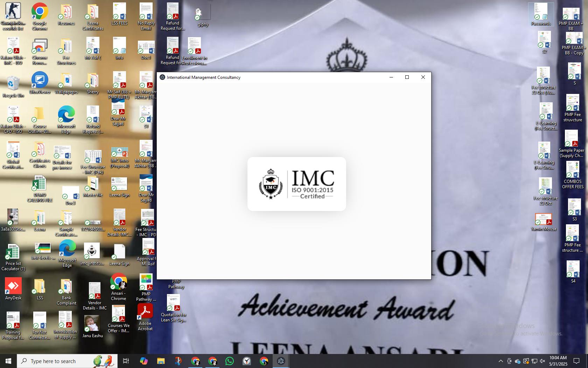Open File Explorer from the taskbar
Image resolution: width=588 pixels, height=368 pixels.
[x=161, y=361]
